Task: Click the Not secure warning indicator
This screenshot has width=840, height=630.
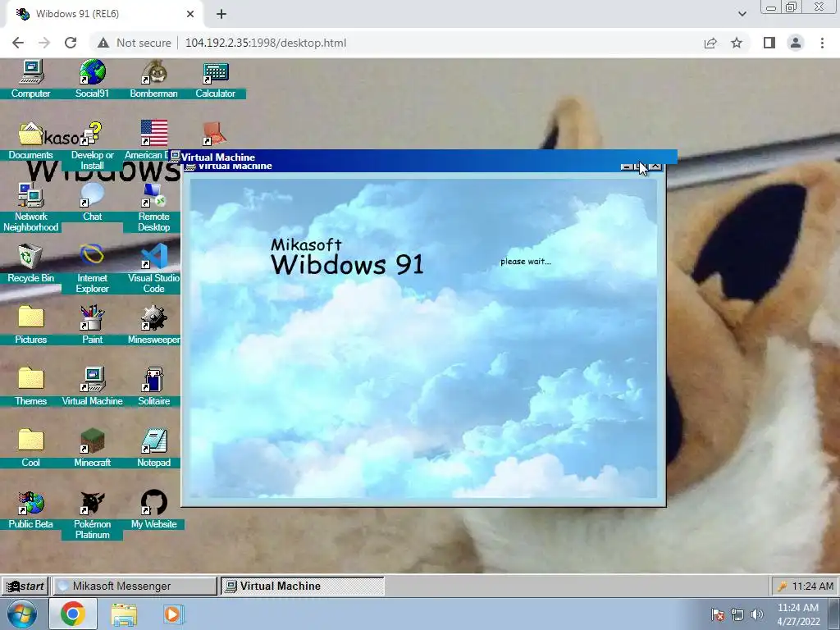Action: pos(134,43)
